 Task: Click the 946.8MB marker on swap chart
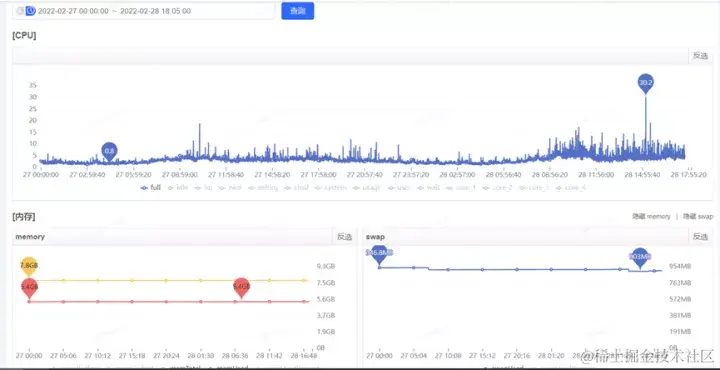pos(379,253)
